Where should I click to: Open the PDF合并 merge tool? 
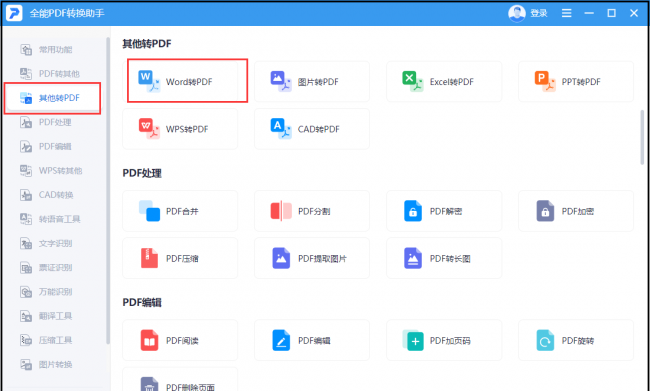[180, 211]
